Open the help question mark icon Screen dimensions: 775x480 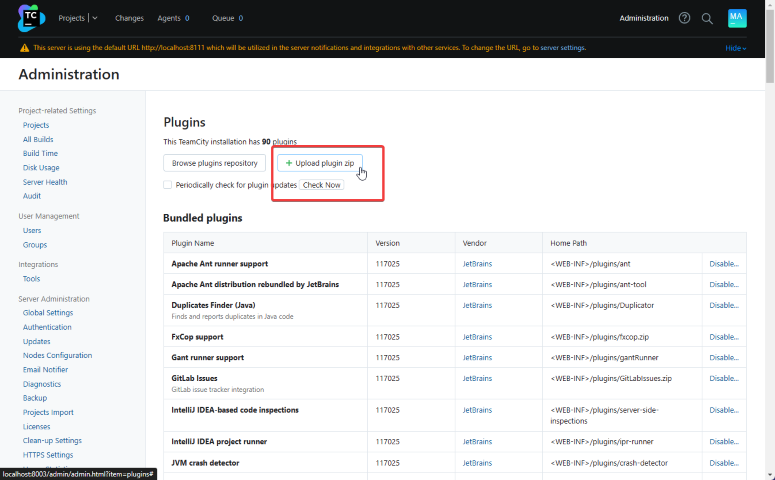click(x=684, y=18)
